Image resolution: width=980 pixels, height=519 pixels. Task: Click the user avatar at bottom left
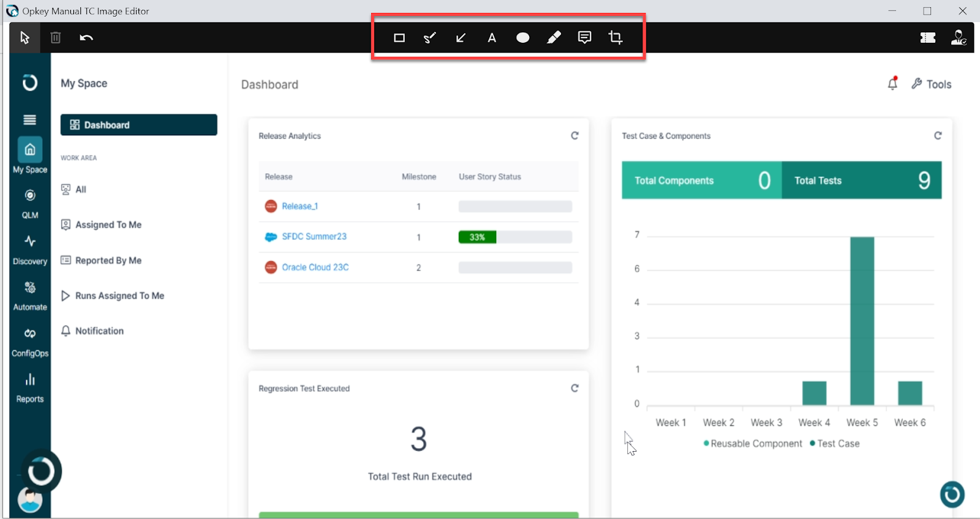pos(30,499)
